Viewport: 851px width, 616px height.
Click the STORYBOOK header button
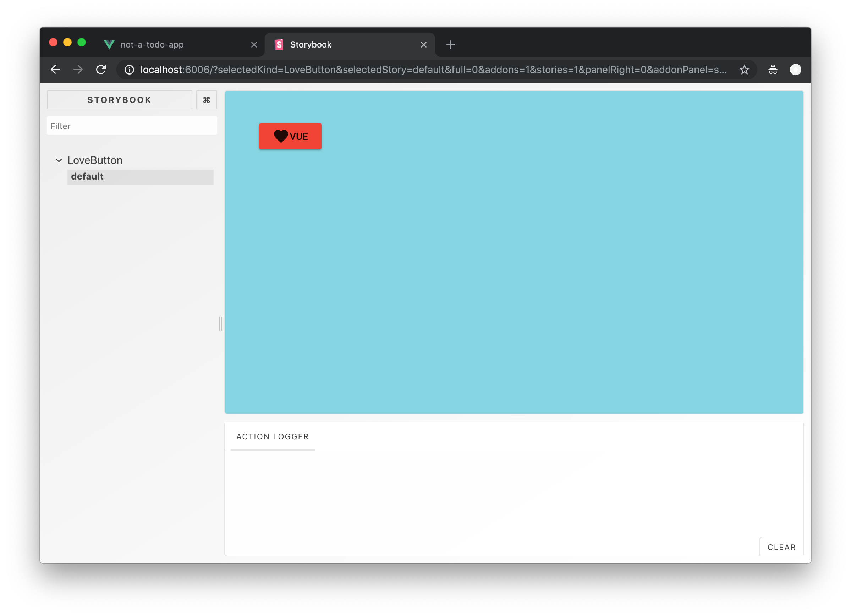tap(119, 100)
